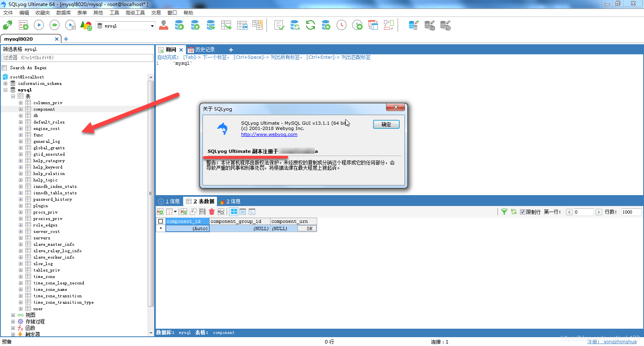Select the component table in object tree

[x=44, y=109]
